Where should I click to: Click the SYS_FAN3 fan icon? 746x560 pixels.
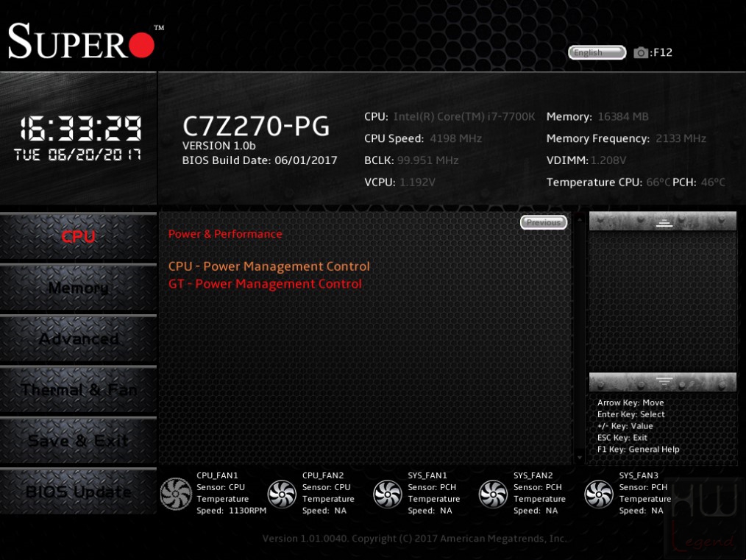tap(599, 493)
